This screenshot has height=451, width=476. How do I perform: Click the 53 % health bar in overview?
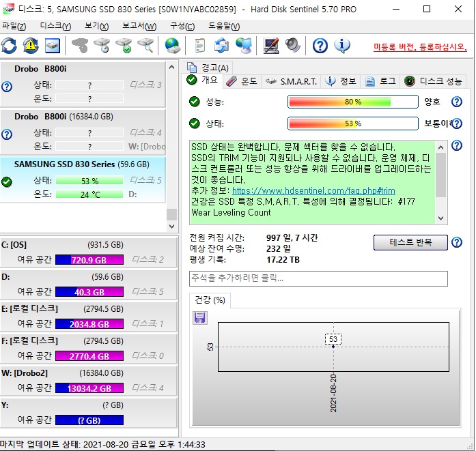(x=353, y=123)
